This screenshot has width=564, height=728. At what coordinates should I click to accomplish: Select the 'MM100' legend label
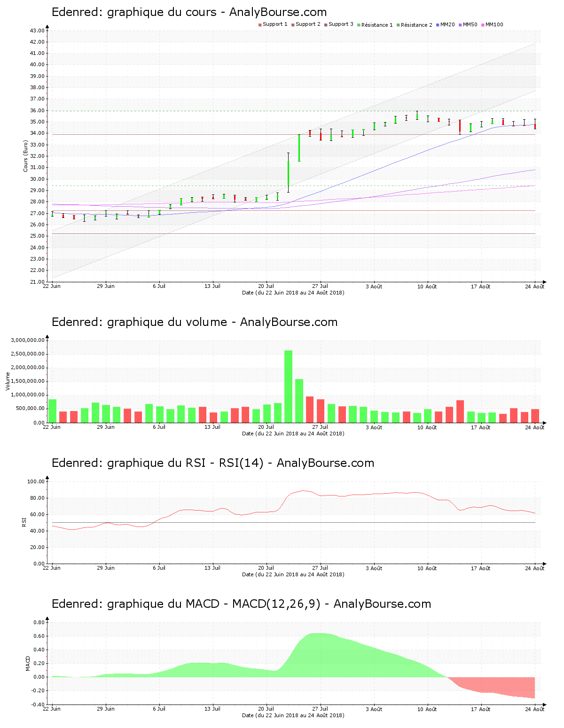pyautogui.click(x=494, y=24)
